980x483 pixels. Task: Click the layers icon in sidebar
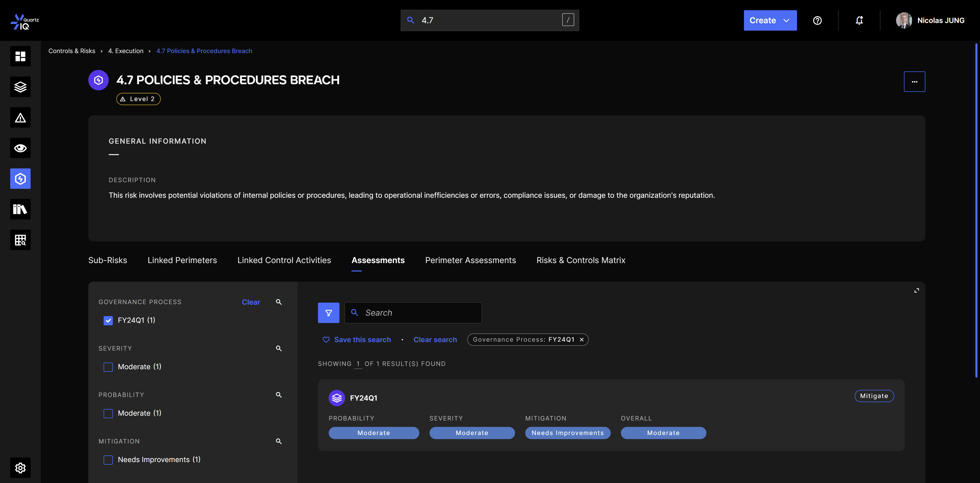pyautogui.click(x=20, y=87)
